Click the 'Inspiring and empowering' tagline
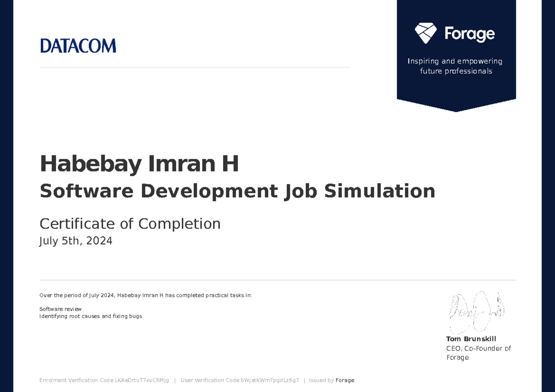Screen dimensions: 555x392 (455, 66)
